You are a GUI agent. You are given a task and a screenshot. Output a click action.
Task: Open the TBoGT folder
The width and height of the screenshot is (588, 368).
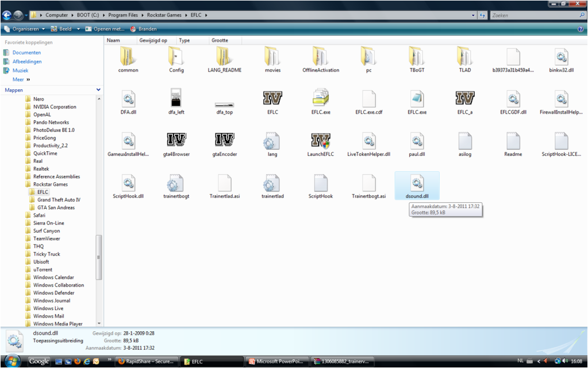click(x=417, y=60)
